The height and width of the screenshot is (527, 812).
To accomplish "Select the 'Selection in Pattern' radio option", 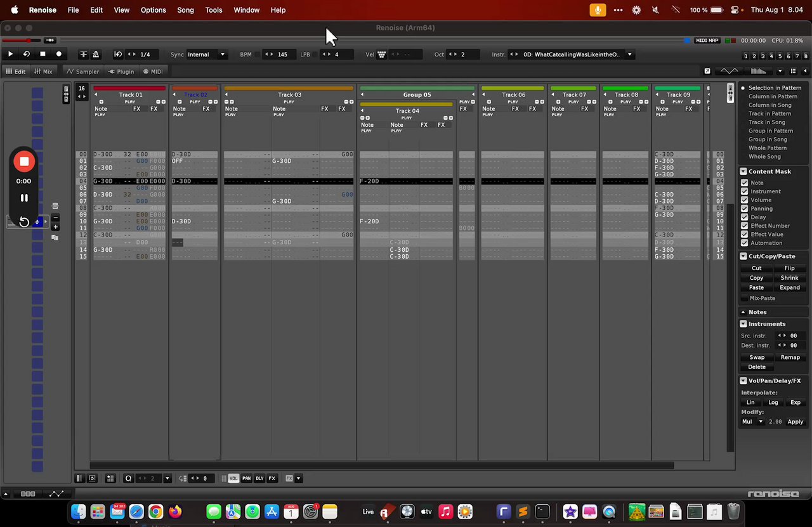I will point(771,88).
